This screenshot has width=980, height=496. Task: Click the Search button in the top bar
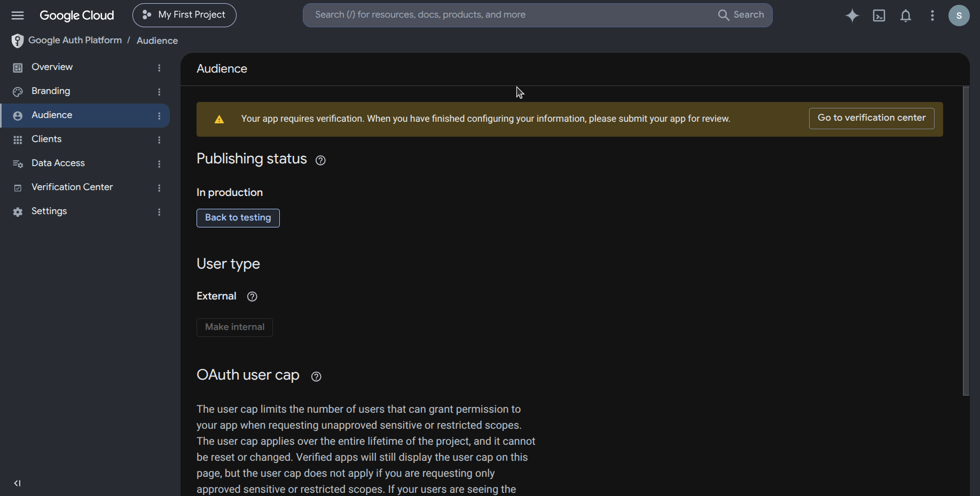coord(741,15)
